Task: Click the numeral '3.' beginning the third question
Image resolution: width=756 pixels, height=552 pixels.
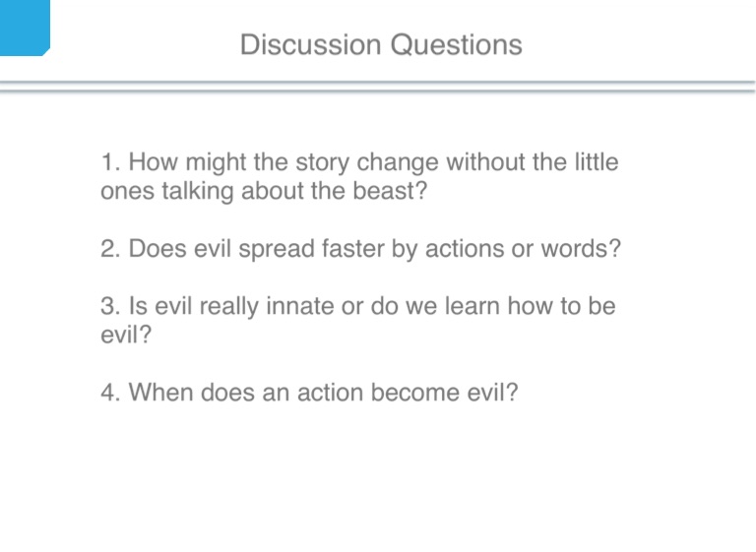Action: point(110,306)
